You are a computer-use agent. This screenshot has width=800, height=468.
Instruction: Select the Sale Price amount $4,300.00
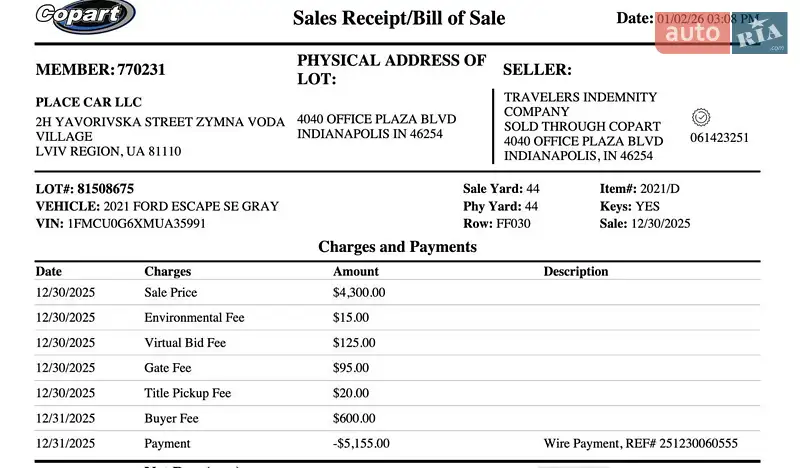coord(359,293)
